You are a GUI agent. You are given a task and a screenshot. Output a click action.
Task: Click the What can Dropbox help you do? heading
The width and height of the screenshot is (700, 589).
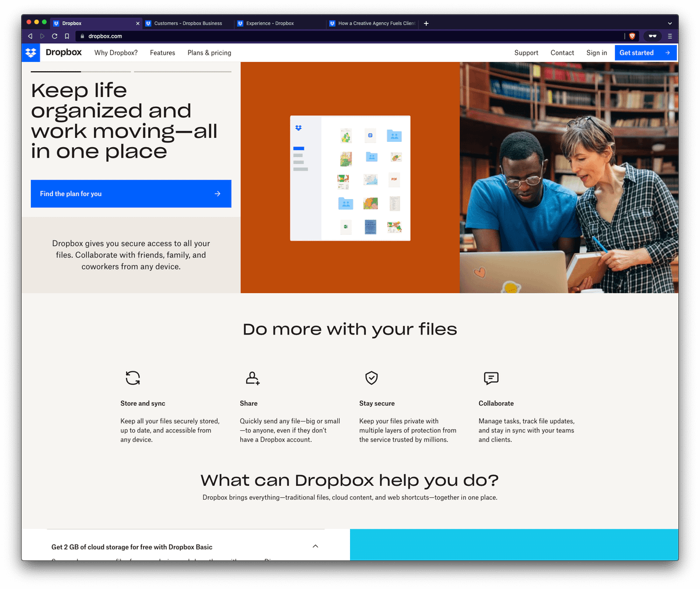(x=350, y=480)
